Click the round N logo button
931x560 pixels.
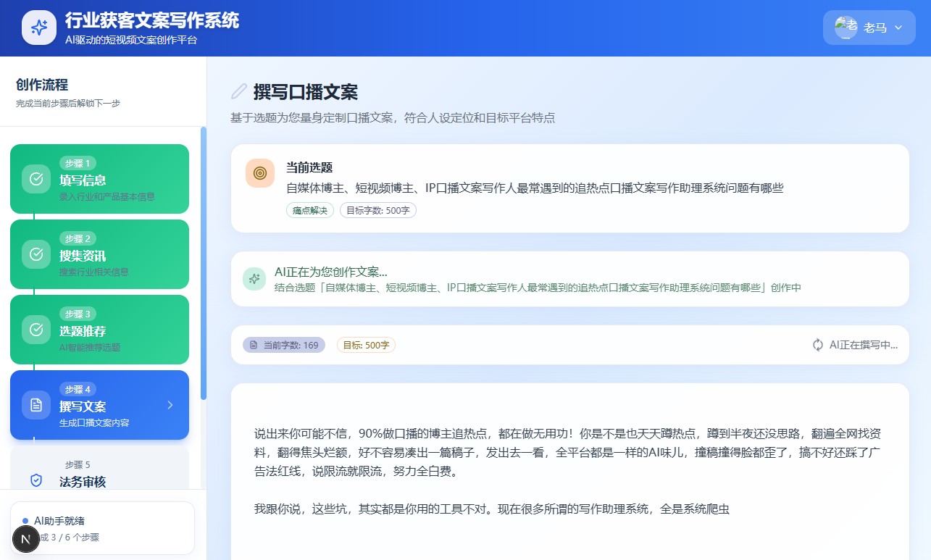[26, 539]
